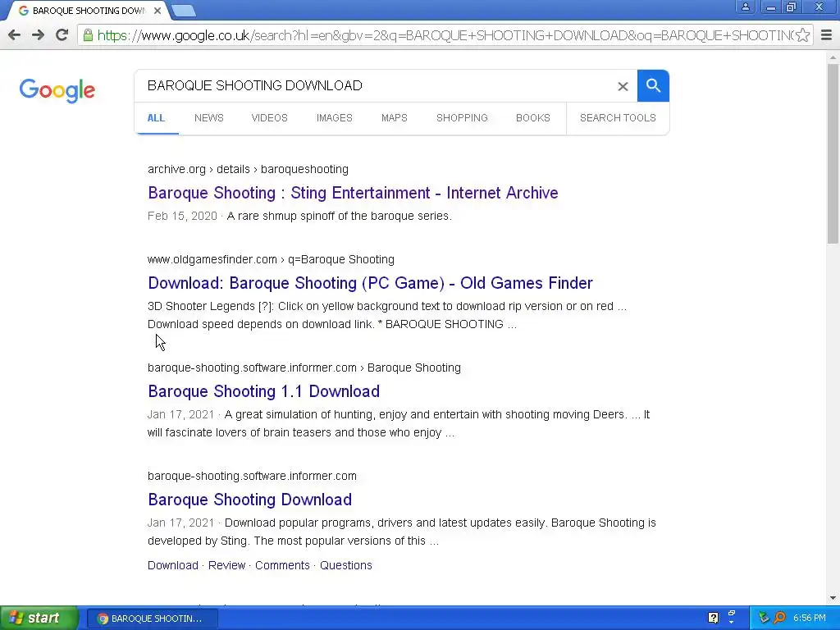Click the Download sitelink

(173, 566)
